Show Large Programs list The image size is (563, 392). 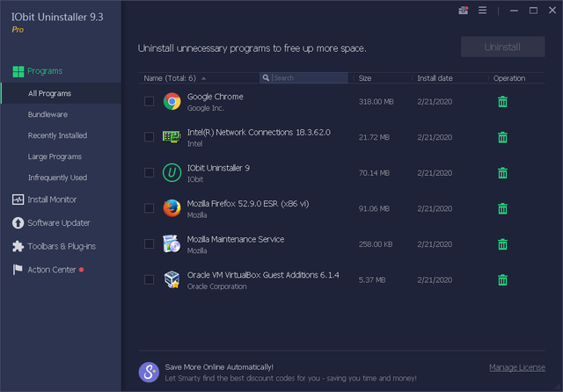tap(55, 156)
